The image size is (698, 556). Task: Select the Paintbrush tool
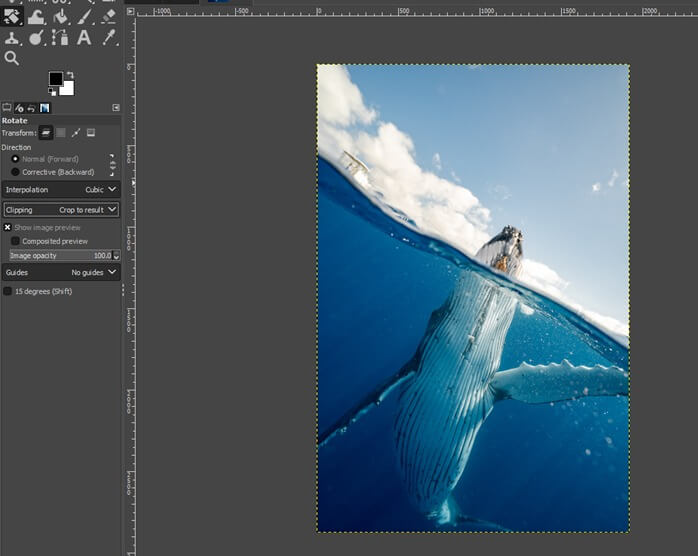click(x=84, y=16)
